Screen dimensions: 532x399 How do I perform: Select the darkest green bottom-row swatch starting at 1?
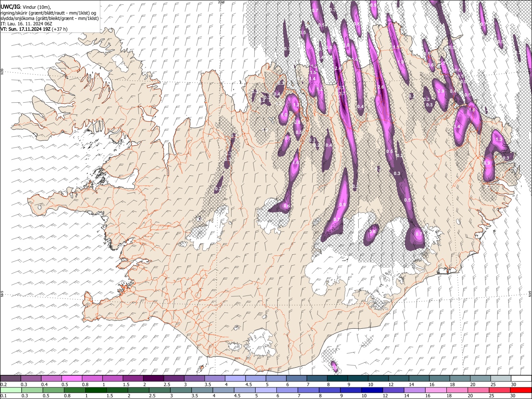96,390
